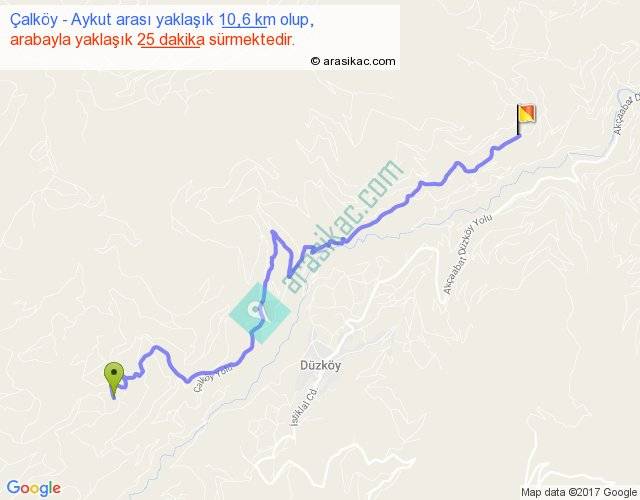Click the underlined 25 dakika duration
Screen dimensions: 640x500
171,40
